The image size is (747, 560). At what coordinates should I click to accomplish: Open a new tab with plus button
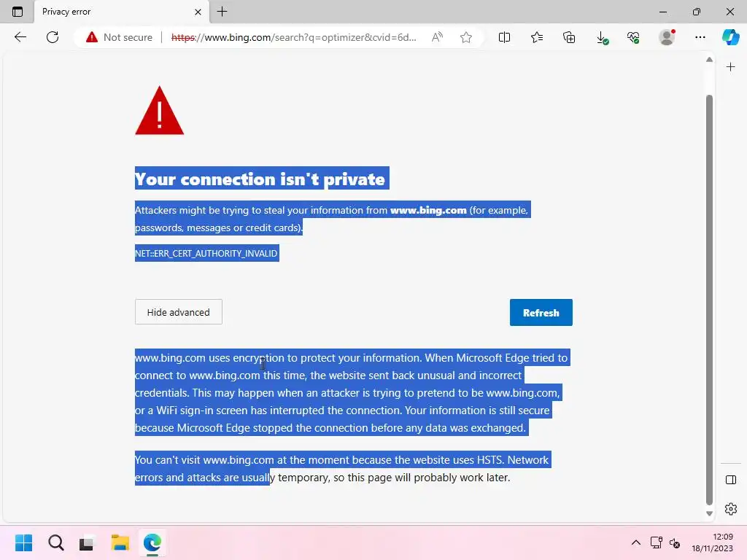pos(222,12)
